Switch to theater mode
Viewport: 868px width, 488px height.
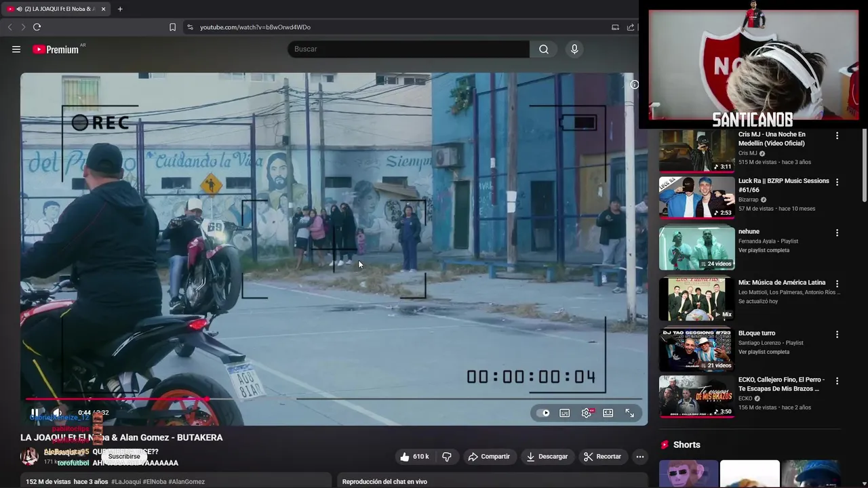click(x=608, y=413)
